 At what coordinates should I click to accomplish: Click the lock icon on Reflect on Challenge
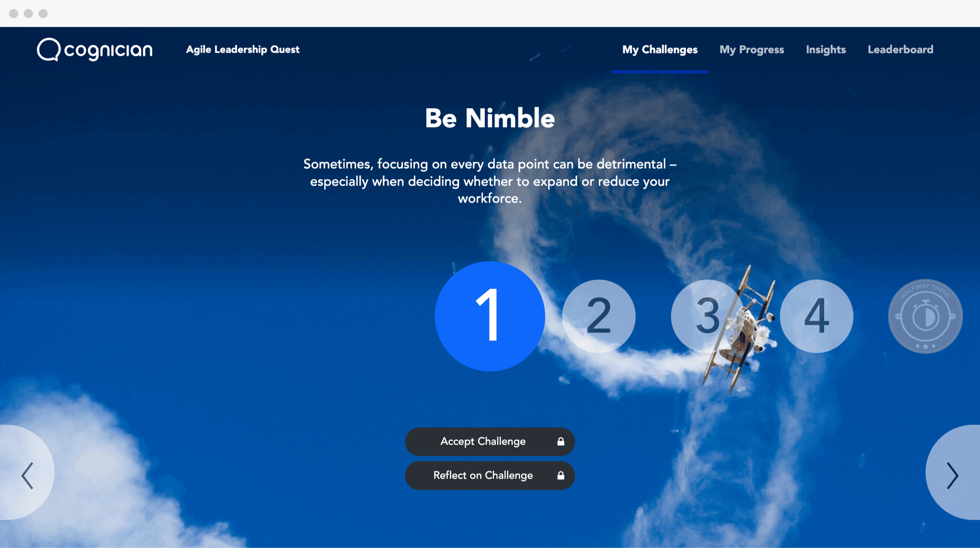pyautogui.click(x=560, y=476)
